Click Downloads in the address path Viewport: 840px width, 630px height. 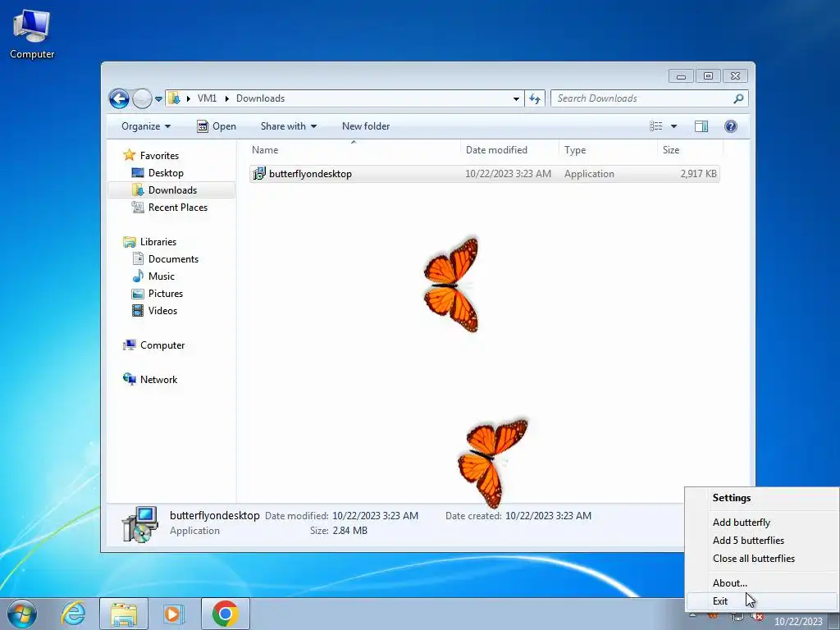(260, 98)
